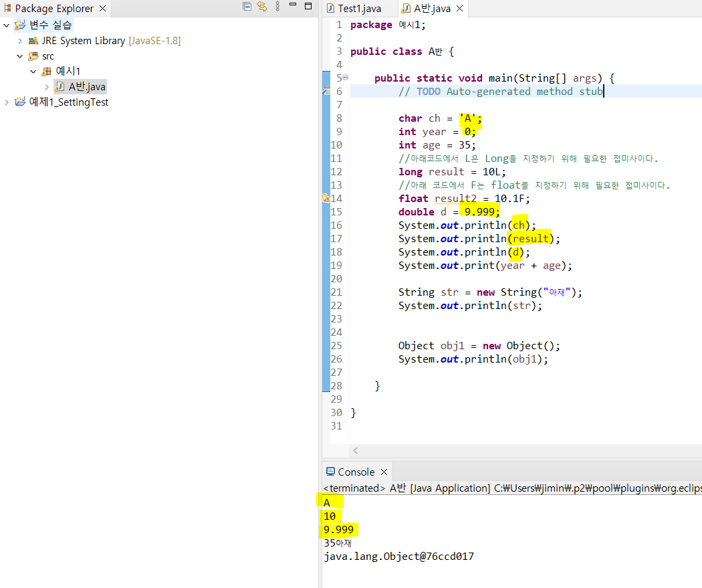The image size is (702, 588).
Task: Switch to the A반.java editor tab
Action: 432,9
